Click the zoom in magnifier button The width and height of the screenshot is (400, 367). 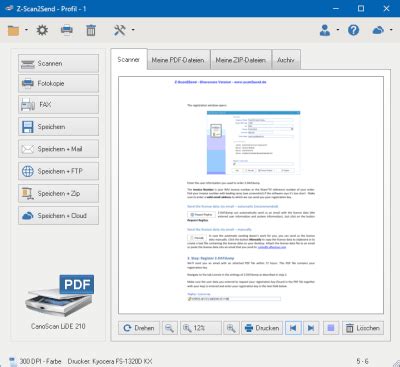point(231,328)
